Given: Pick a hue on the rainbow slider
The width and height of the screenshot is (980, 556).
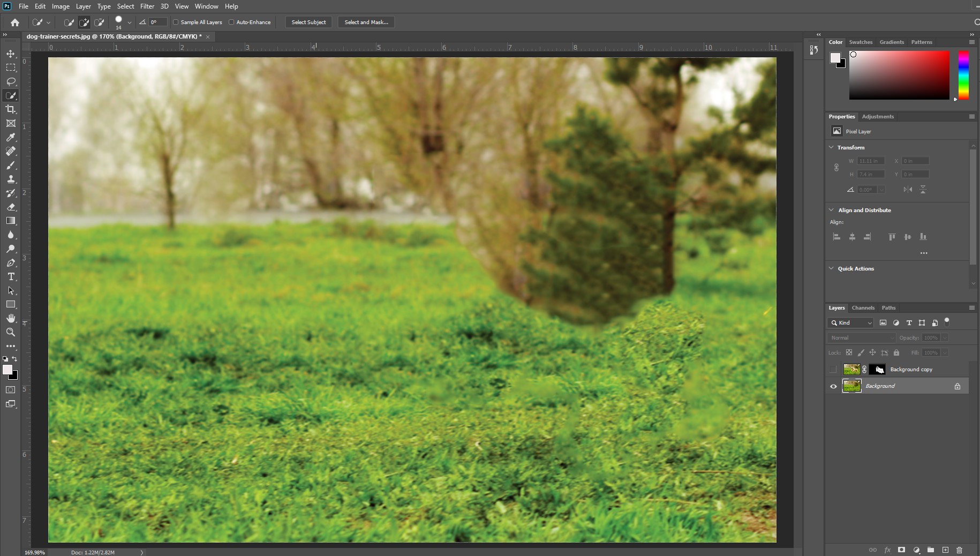Looking at the screenshot, I should coord(963,75).
